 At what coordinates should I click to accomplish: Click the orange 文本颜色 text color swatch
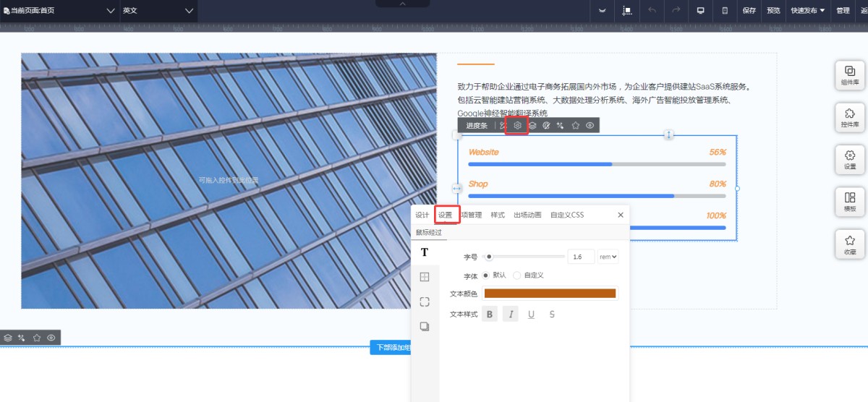coord(550,294)
